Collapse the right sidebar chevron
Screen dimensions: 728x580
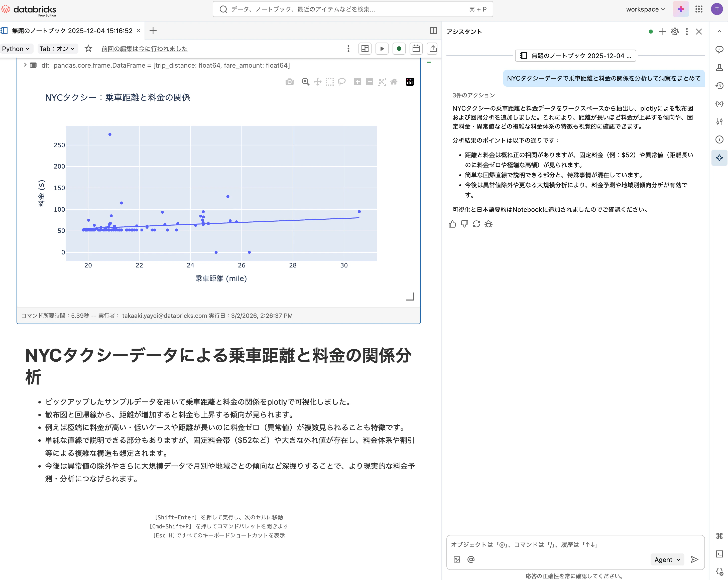coord(719,31)
